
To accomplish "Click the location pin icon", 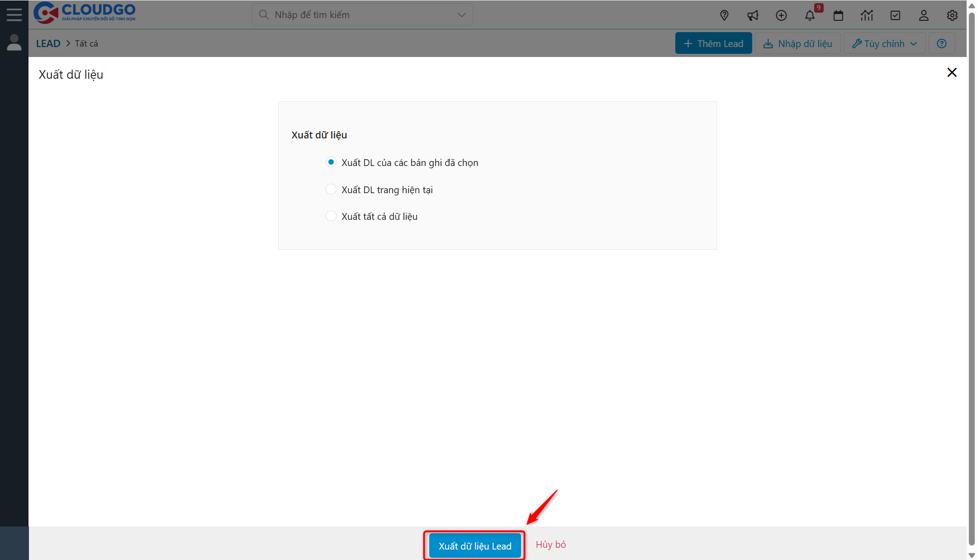I will 724,15.
